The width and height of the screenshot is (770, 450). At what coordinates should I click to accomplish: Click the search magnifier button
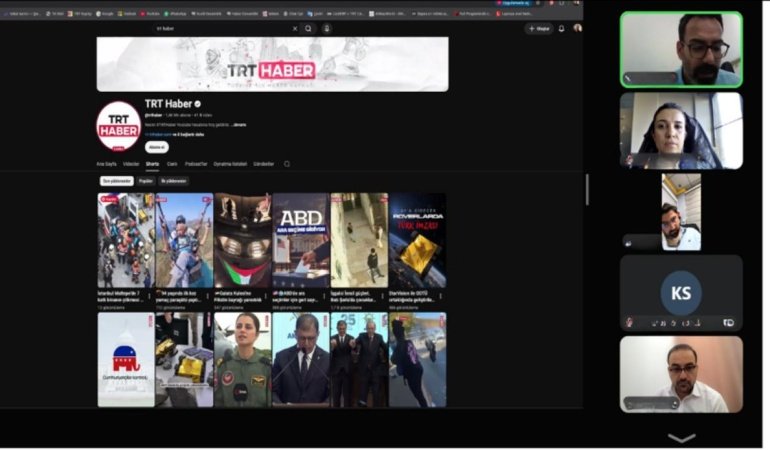[x=308, y=28]
